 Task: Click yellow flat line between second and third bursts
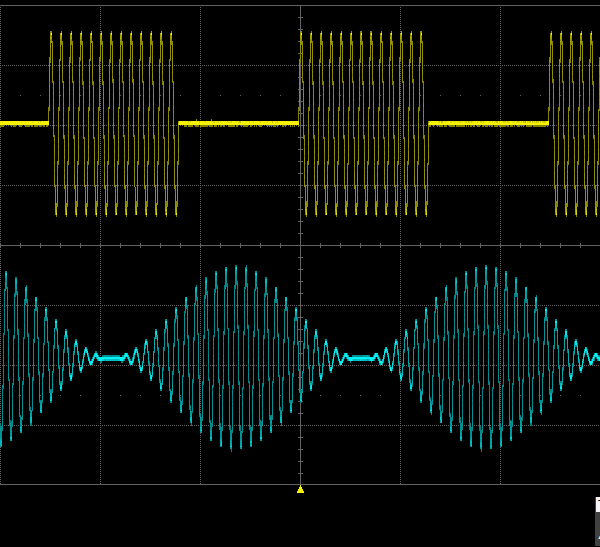488,123
